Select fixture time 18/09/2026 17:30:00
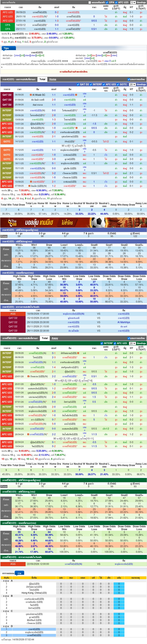Image resolution: width=147 pixels, height=644 pixels. 38,314
